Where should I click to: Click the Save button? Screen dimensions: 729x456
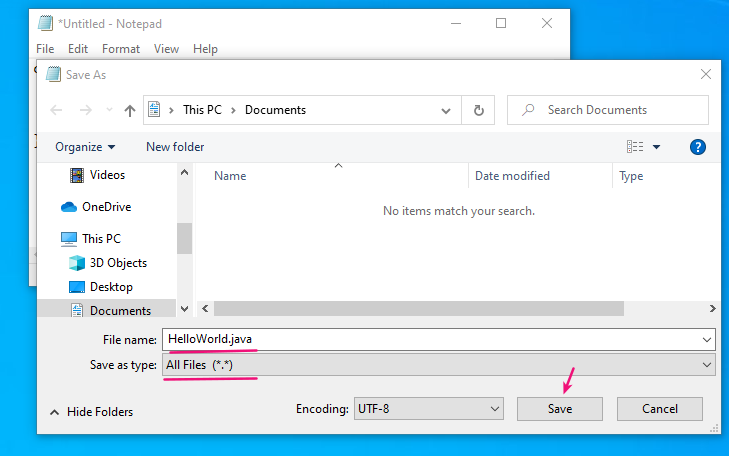point(560,409)
